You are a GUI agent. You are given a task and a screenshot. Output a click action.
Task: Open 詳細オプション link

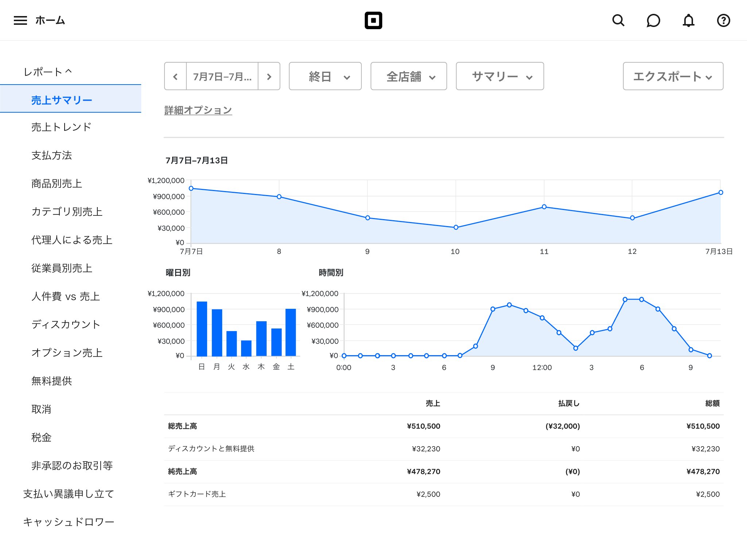click(198, 110)
